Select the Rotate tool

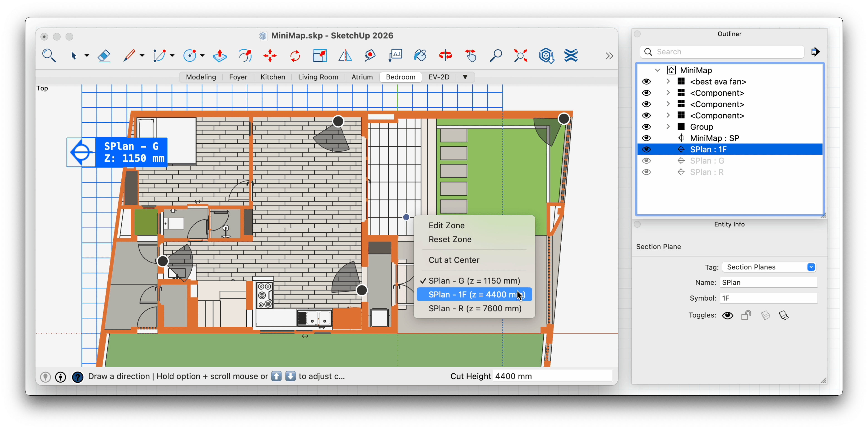[x=295, y=56]
